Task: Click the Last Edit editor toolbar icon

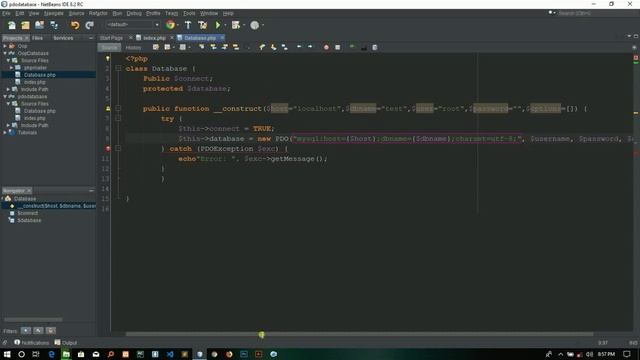Action: point(156,47)
